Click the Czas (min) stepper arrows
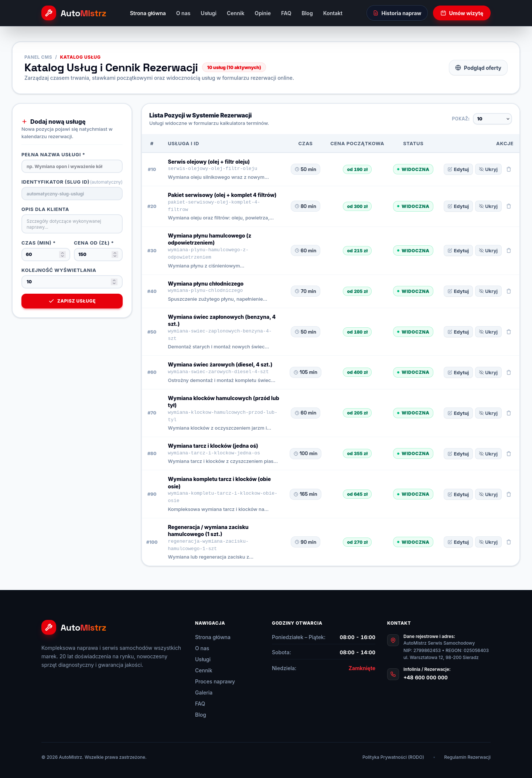The image size is (532, 778). coord(62,254)
